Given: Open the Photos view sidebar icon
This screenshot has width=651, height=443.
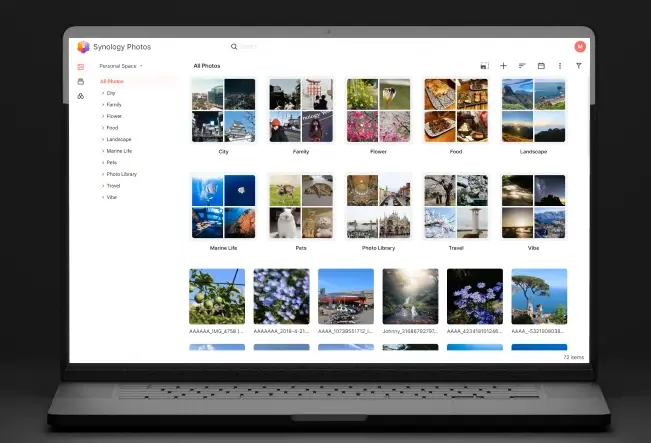Looking at the screenshot, I should [x=81, y=66].
